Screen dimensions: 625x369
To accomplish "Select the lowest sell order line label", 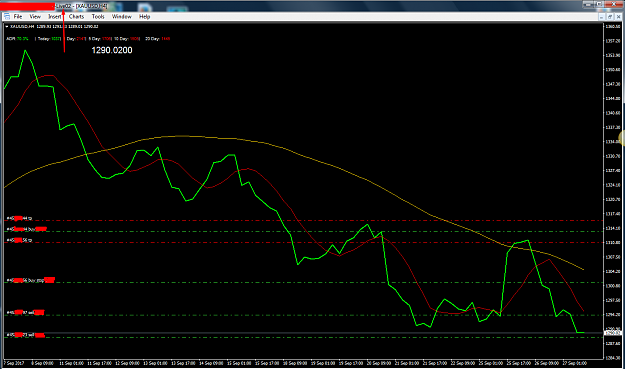I will click(26, 335).
